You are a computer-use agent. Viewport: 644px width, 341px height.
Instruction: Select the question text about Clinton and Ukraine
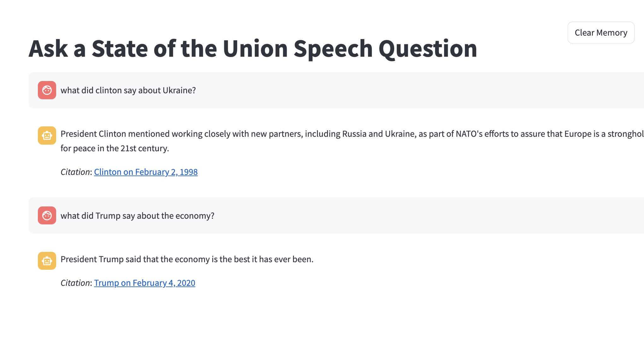click(x=128, y=90)
